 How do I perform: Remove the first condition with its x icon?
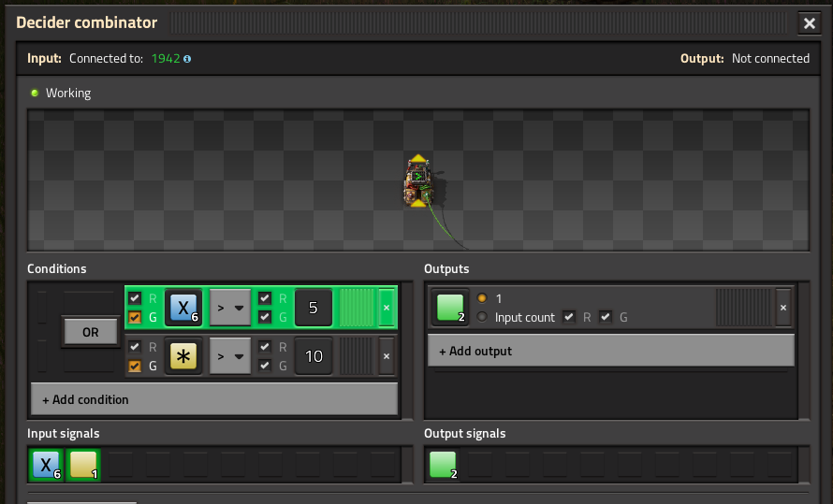tap(387, 308)
